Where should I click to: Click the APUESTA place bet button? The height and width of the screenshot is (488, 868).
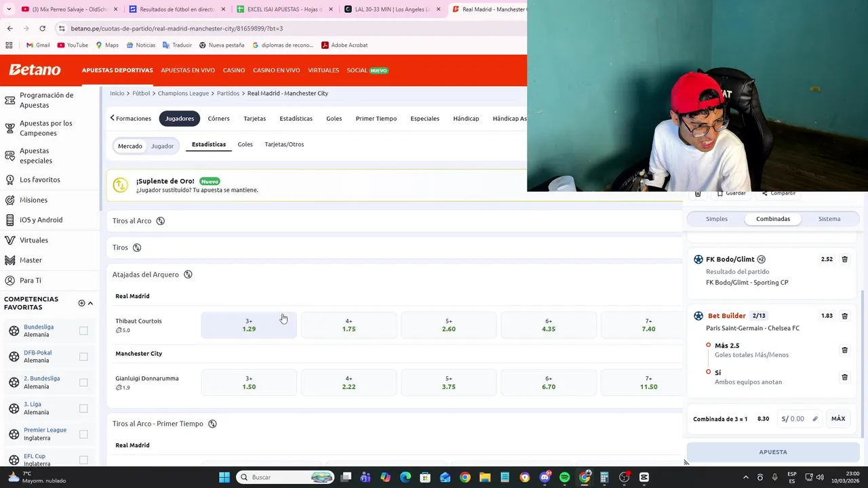pos(773,452)
